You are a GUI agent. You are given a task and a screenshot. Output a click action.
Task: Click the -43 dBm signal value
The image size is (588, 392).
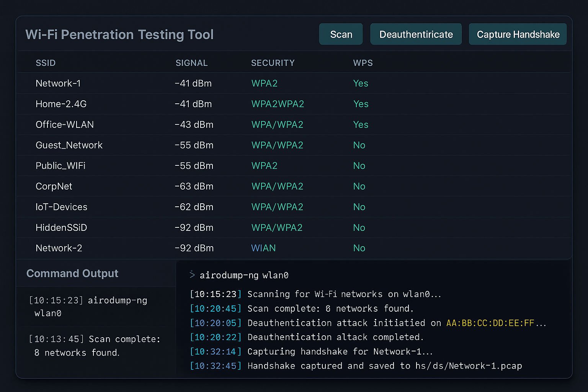(x=194, y=125)
